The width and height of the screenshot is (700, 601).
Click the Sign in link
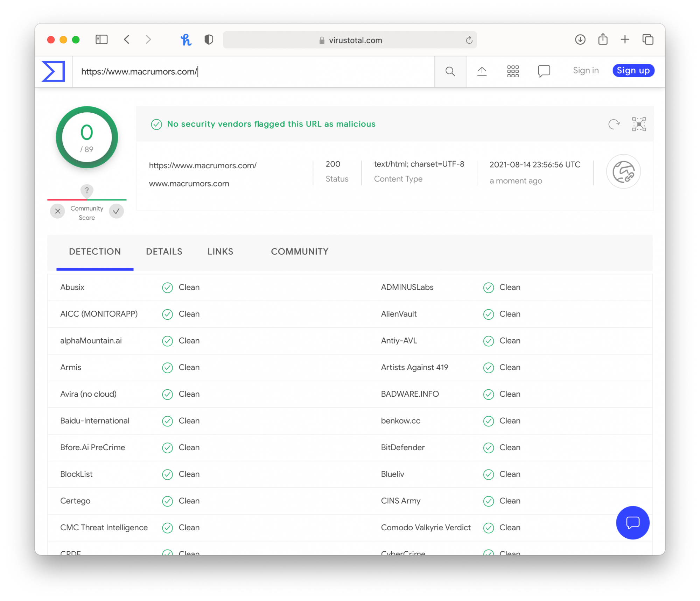[x=586, y=71]
